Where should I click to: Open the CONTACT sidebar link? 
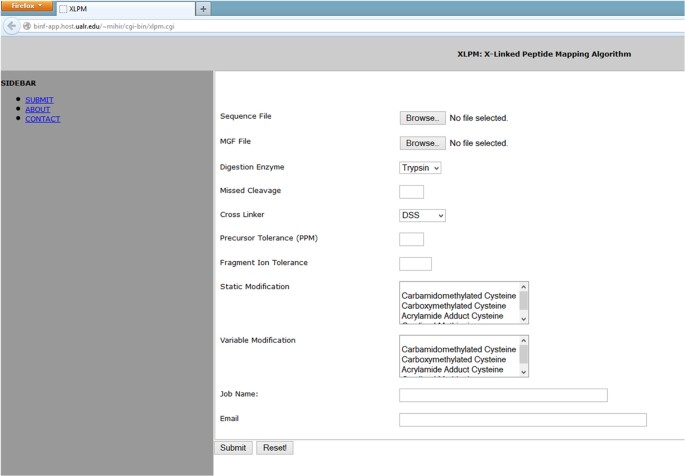[x=42, y=119]
